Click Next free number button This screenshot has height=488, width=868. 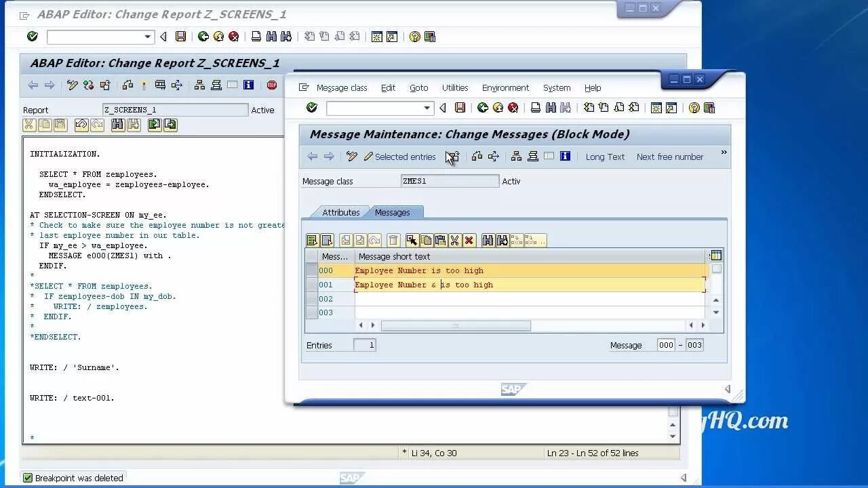click(669, 157)
